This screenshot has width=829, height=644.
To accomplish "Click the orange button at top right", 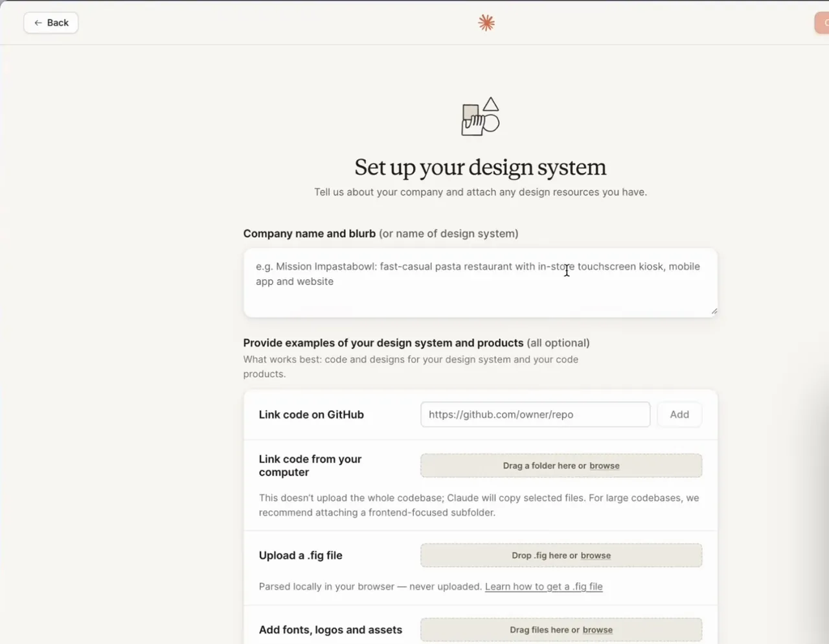I will (822, 23).
